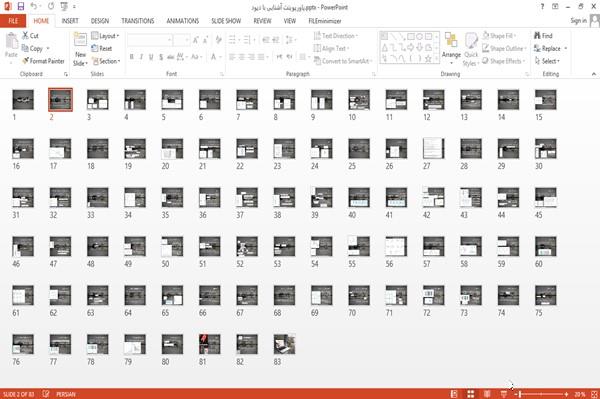The image size is (600, 399).
Task: Open PowerPoint Help question mark
Action: (x=542, y=7)
